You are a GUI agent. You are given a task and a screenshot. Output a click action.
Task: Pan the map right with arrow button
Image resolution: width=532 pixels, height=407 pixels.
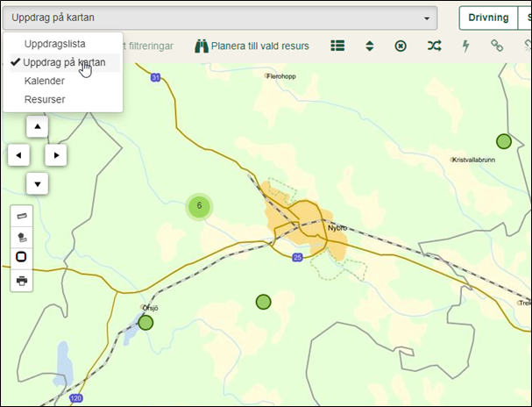[55, 155]
